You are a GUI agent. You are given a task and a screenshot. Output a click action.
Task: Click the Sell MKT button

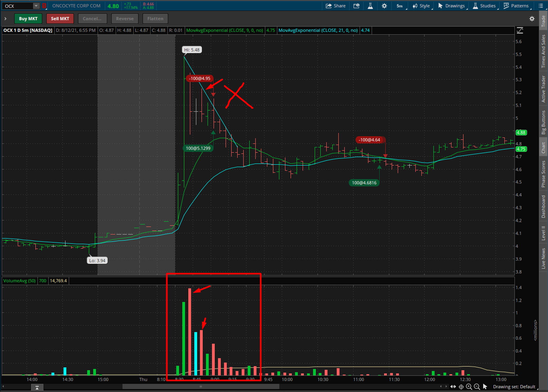[x=60, y=19]
